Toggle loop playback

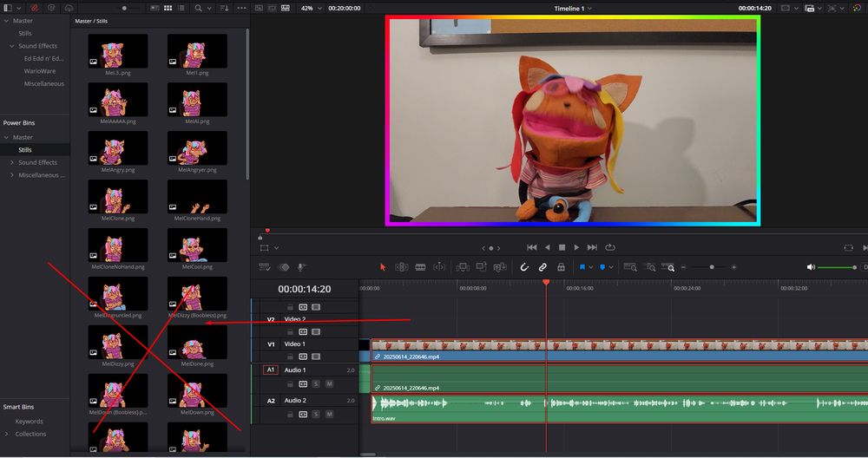610,247
